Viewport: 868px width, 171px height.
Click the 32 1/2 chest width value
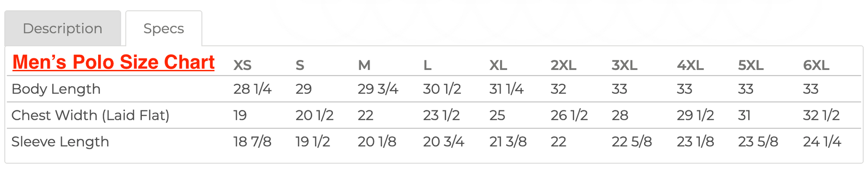tap(821, 115)
